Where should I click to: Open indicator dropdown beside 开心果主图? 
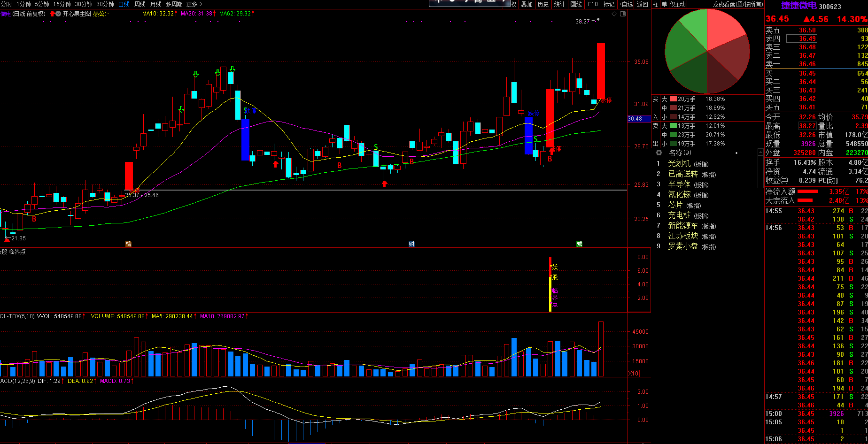pyautogui.click(x=58, y=14)
